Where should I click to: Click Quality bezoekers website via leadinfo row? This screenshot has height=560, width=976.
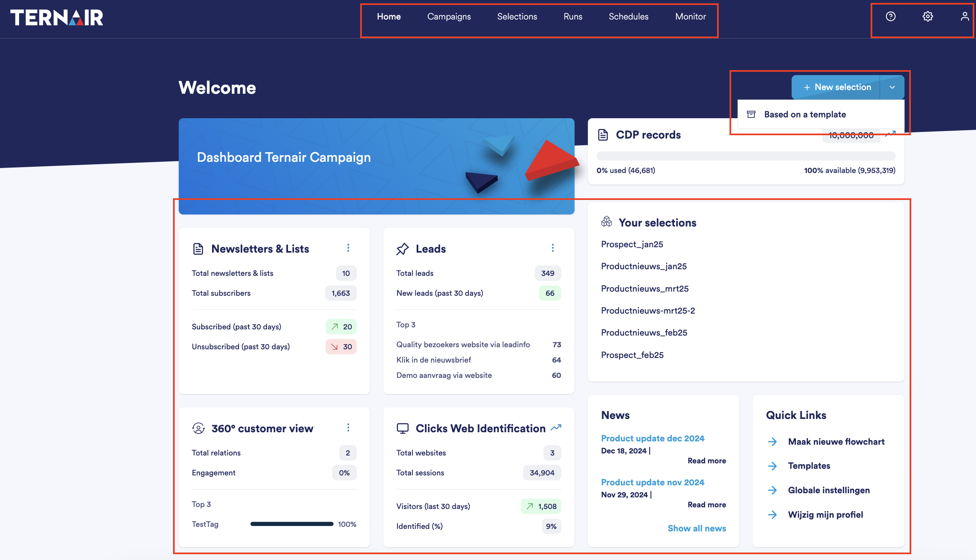coord(478,345)
